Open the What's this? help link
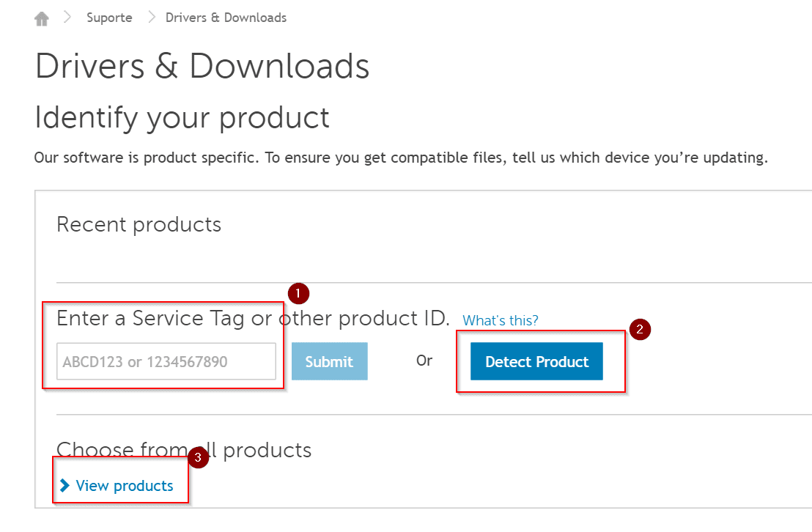 tap(500, 320)
